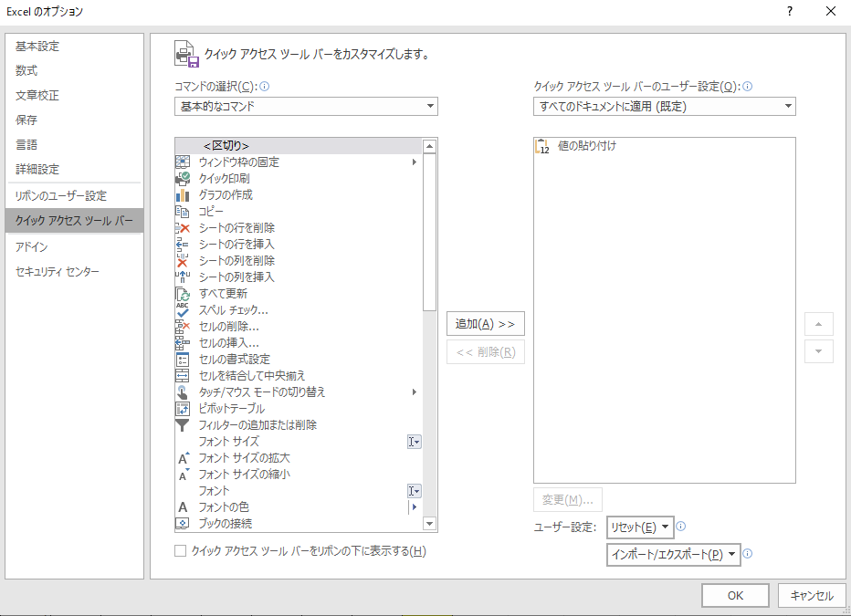Click the フォント サイズの拡大 icon

point(184,457)
